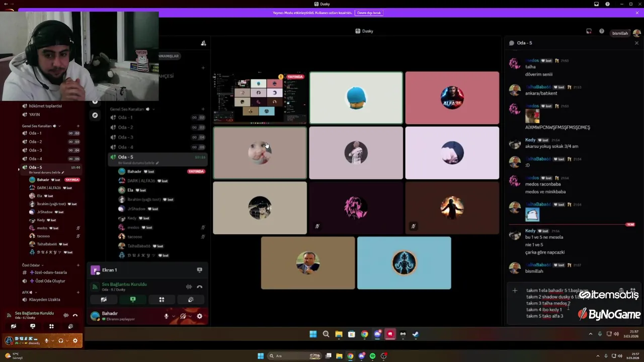The image size is (644, 362).
Task: Join hükümet toplantisi voice channel
Action: [x=45, y=106]
